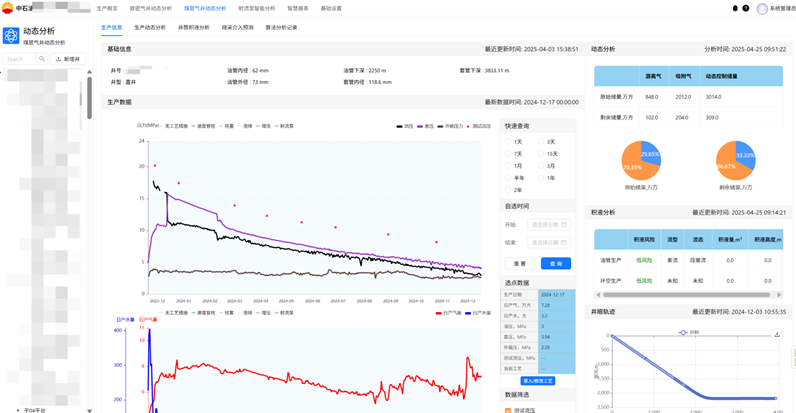This screenshot has width=796, height=413.
Task: Click the 结束 date input
Action: (549, 243)
